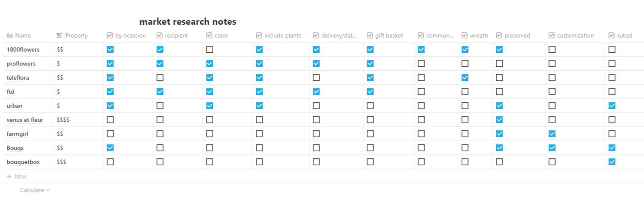Uncheck 'subsd' for bouquetbox row

[612, 162]
